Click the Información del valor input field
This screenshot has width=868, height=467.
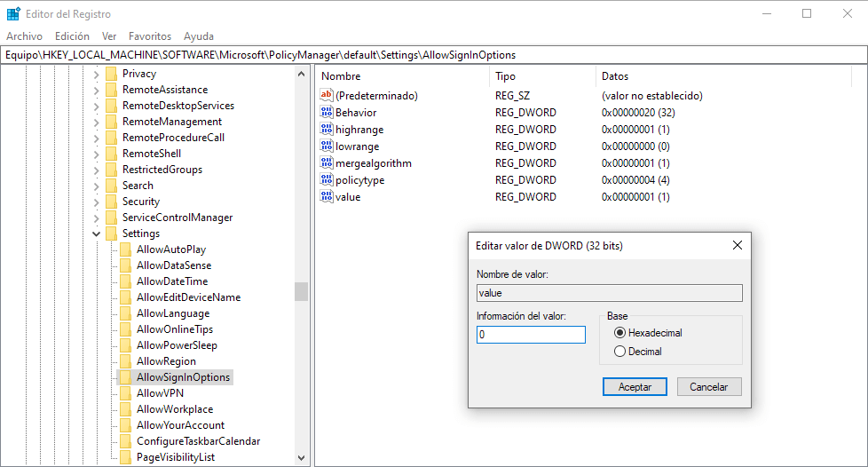coord(531,335)
